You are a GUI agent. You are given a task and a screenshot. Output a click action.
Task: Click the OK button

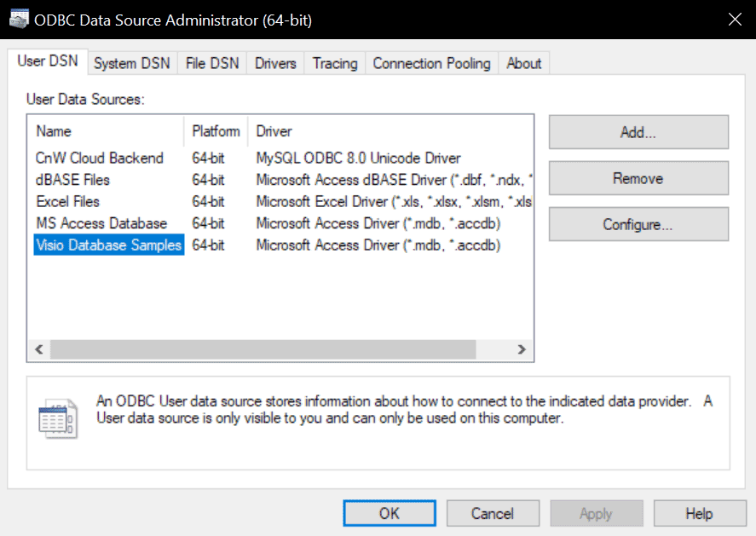tap(389, 513)
